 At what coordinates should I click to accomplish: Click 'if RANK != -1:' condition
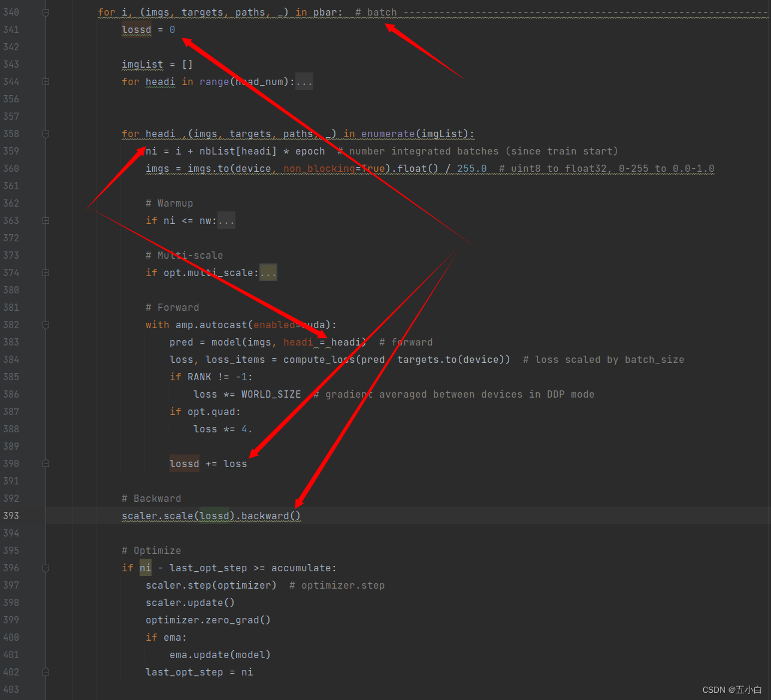pyautogui.click(x=211, y=377)
